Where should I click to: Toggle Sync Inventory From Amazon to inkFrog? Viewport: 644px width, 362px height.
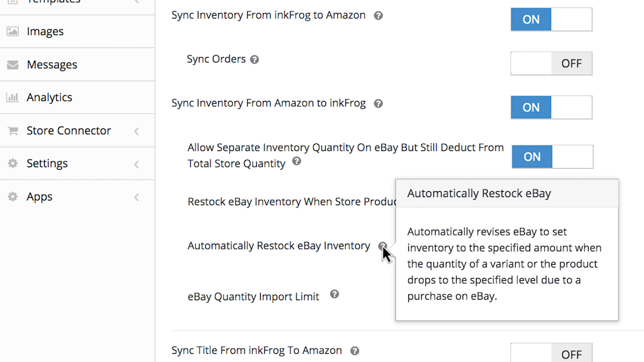[551, 107]
